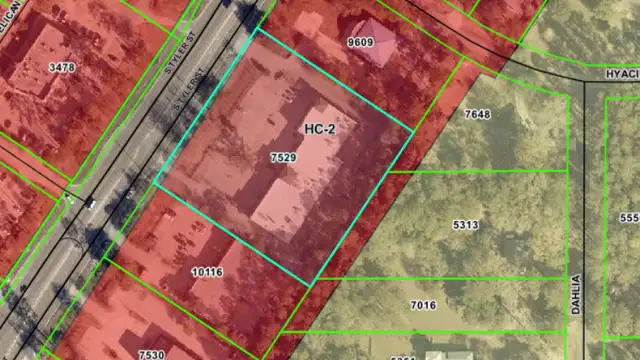Screen dimensions: 640x360
Task: Click the Dahlia street label
Action: click(x=576, y=294)
